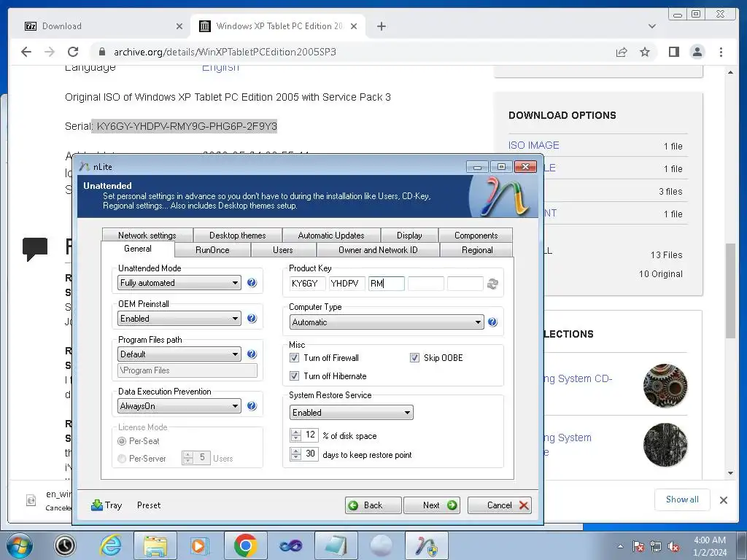Click fourth product key field

426,284
